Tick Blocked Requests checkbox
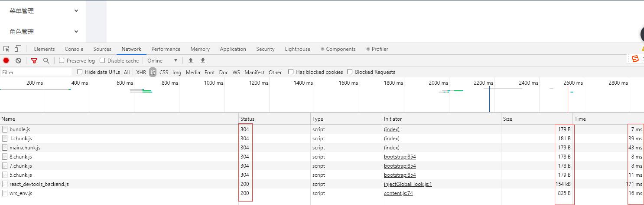Viewport: 644px width, 205px height. pos(350,72)
